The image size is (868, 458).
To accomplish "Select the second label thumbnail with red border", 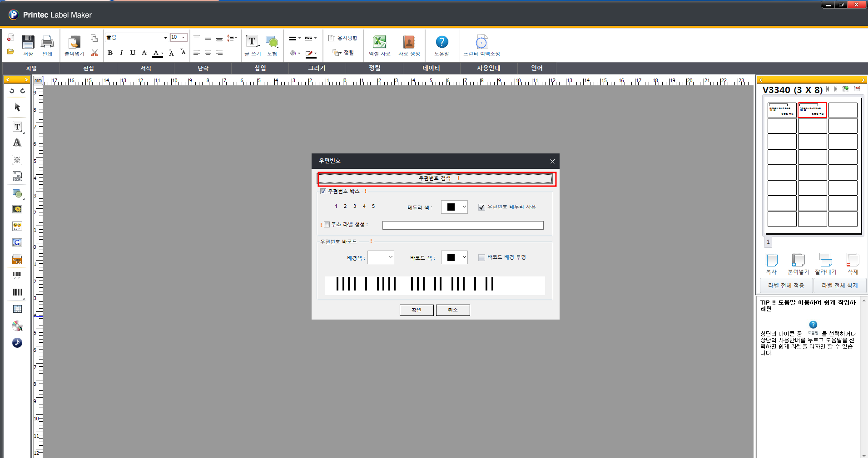I will [812, 110].
